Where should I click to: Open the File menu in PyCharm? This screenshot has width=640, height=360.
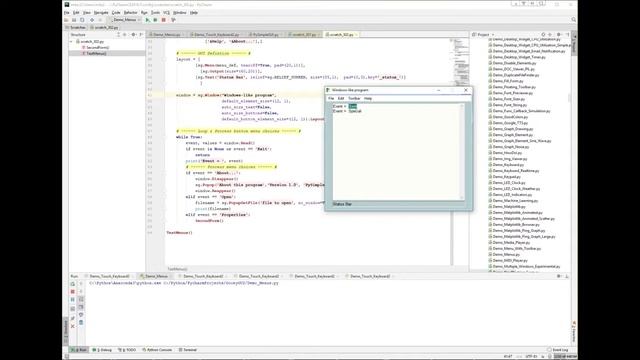[x=67, y=13]
